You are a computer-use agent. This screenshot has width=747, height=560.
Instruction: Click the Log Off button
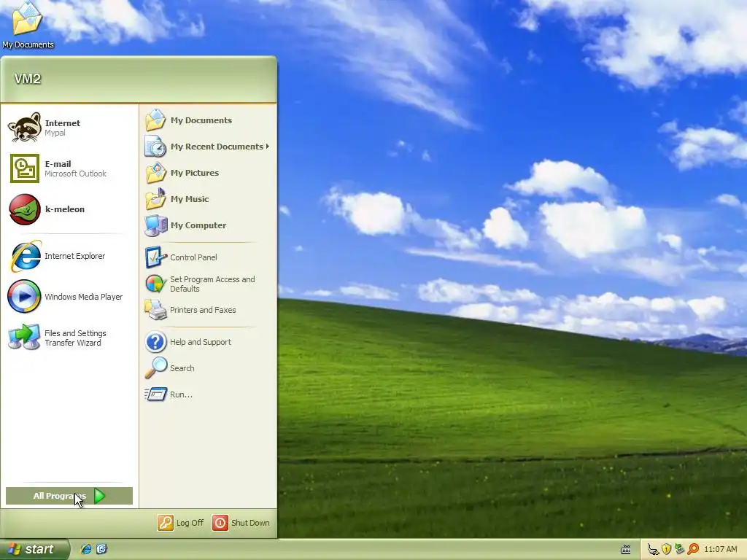[181, 523]
